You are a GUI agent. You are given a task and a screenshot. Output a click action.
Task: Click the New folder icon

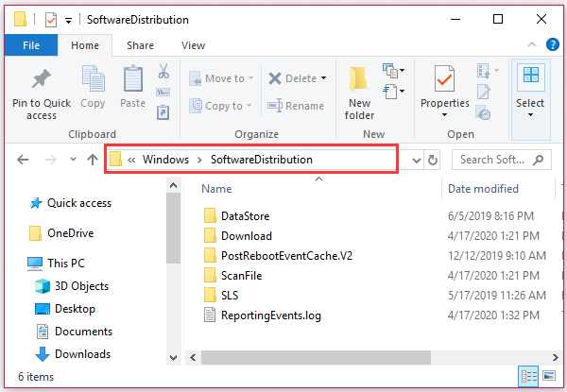click(x=358, y=78)
